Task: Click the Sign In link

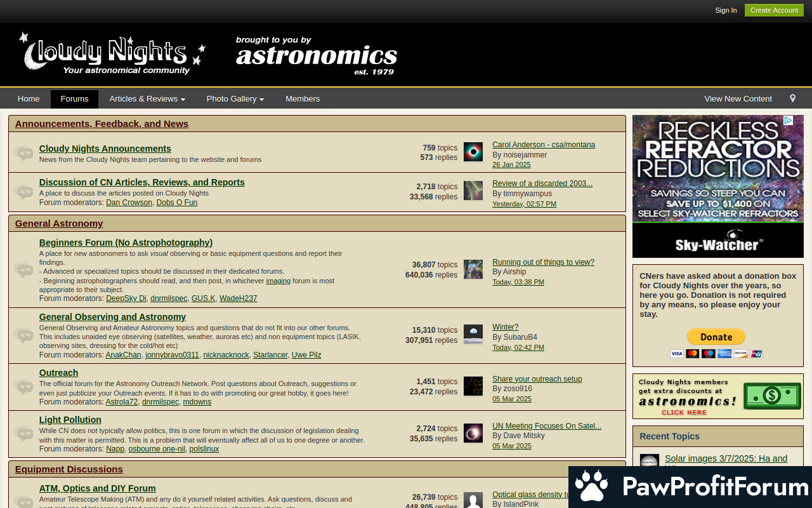Action: coord(726,10)
